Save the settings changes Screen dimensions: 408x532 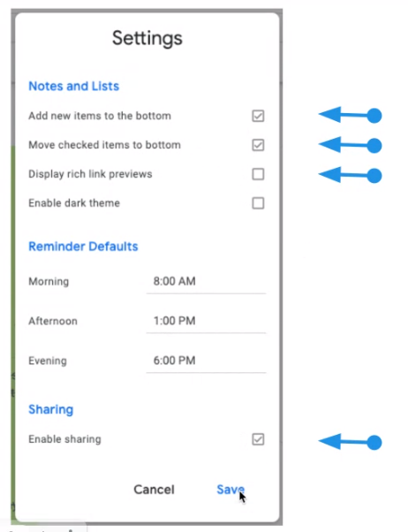[x=230, y=490]
